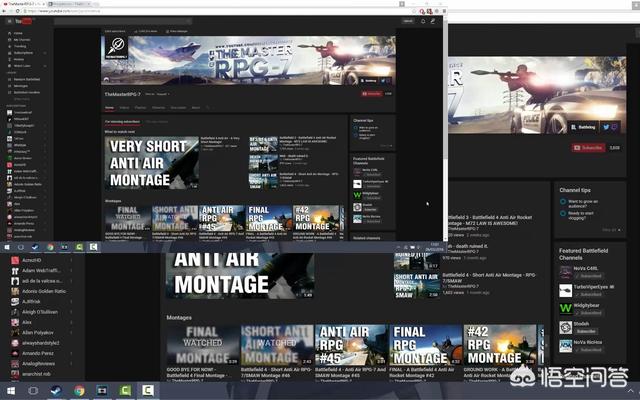Click Subscribe button under Shodeh in background view
This screenshot has width=640, height=400.
click(586, 331)
